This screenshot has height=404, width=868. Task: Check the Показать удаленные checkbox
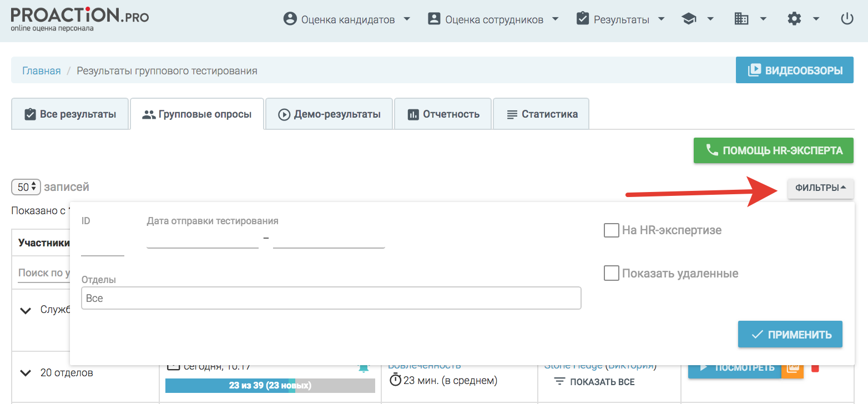click(611, 273)
